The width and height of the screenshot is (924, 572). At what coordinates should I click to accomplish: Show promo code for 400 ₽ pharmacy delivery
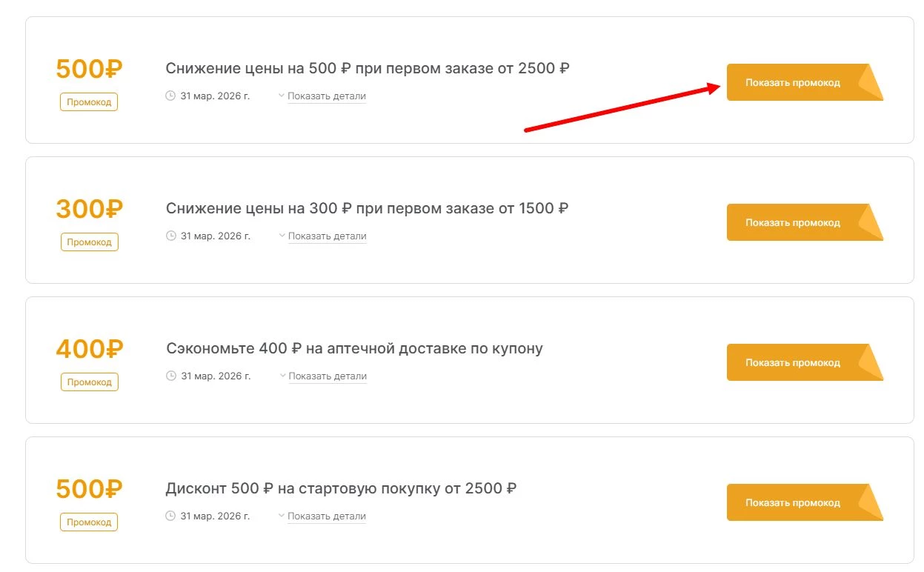click(x=793, y=362)
